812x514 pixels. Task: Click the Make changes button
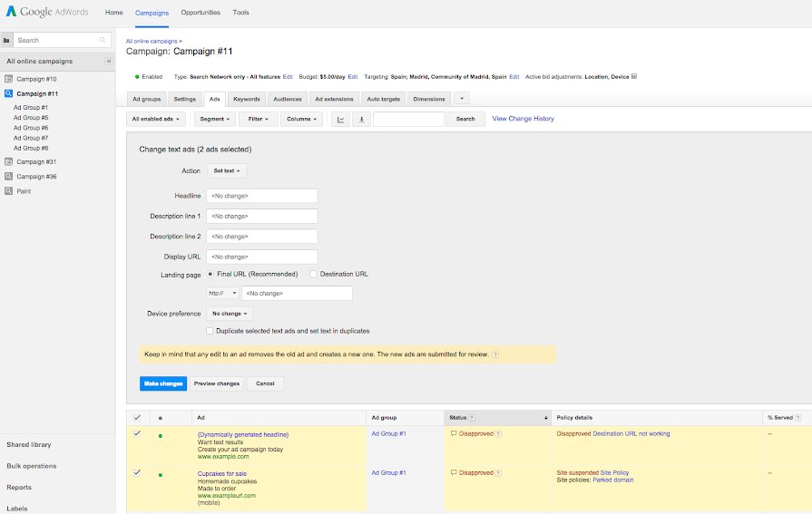[x=163, y=383]
